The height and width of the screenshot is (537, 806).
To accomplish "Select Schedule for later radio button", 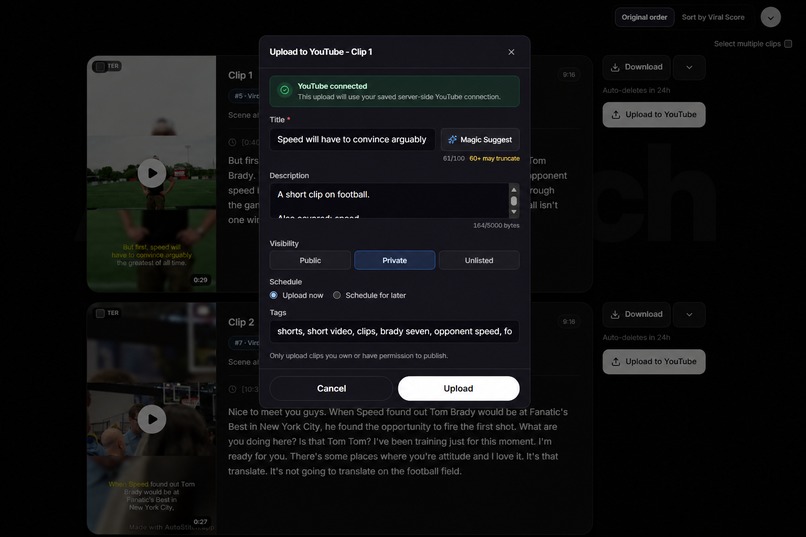I will tap(337, 295).
